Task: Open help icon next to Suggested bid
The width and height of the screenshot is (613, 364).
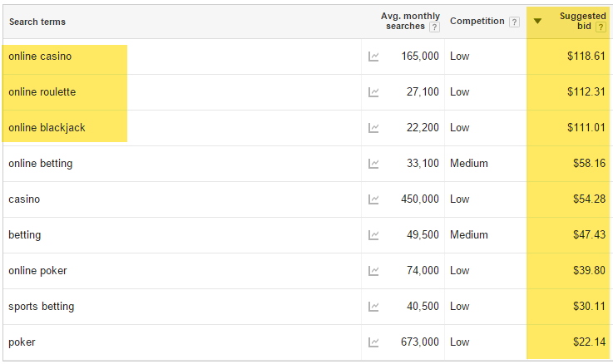Action: point(601,27)
